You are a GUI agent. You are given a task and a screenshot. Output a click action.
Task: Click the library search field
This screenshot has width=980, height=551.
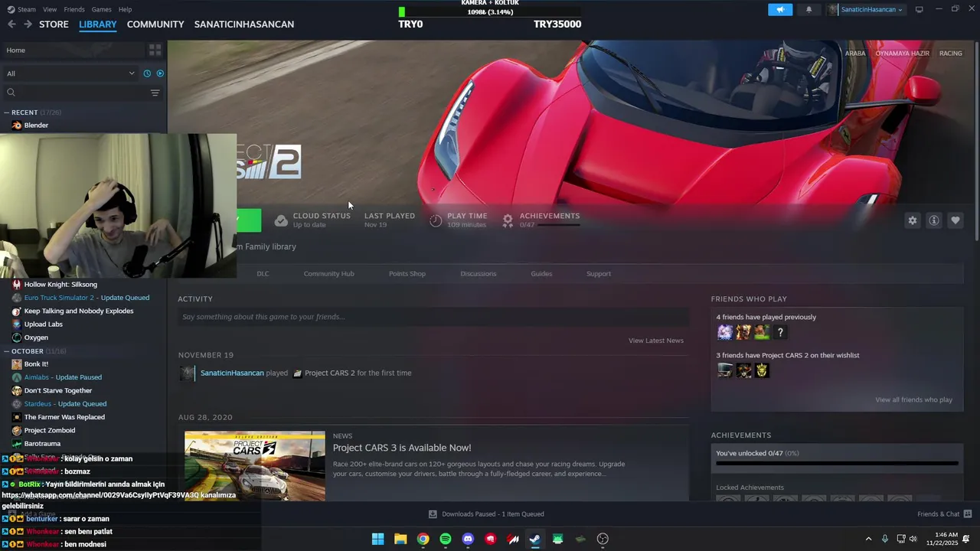coord(77,93)
